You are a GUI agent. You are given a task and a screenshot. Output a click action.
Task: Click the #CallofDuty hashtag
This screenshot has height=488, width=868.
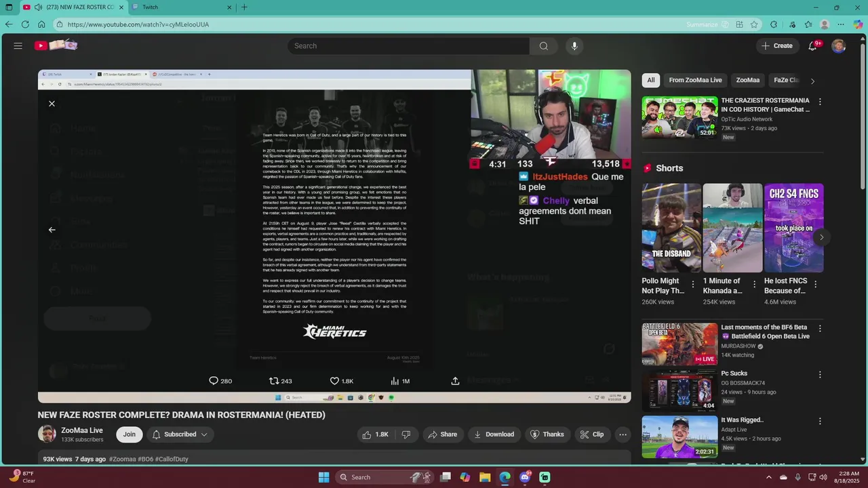coord(172,459)
